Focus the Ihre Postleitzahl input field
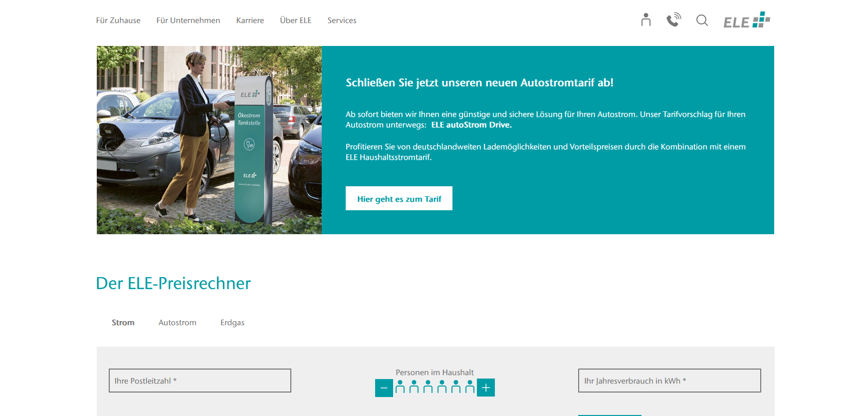 click(x=200, y=381)
